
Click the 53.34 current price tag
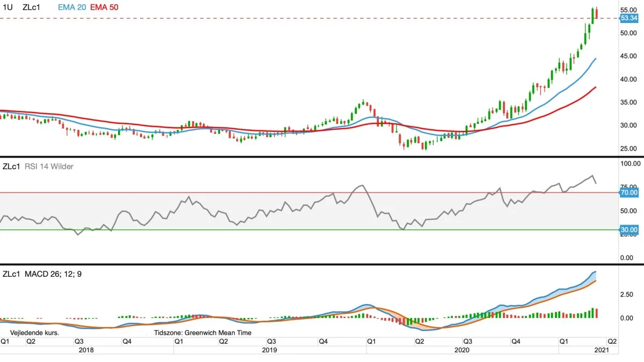click(628, 18)
